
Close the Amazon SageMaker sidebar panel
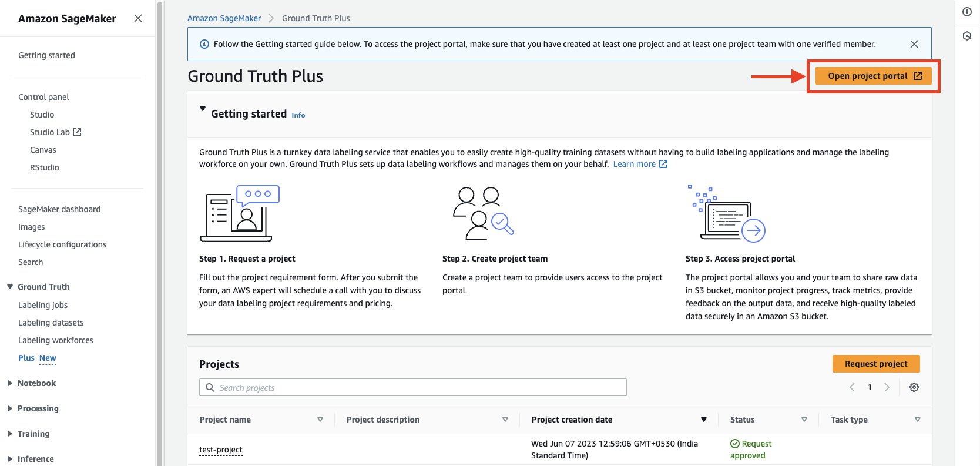click(138, 18)
